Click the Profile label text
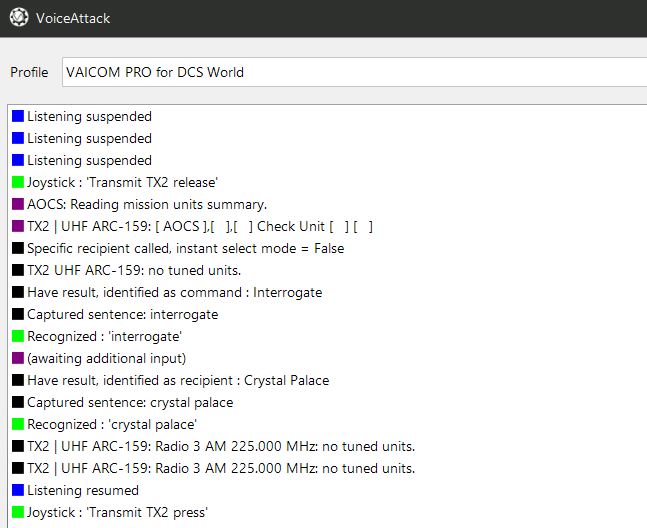Viewport: 647px width, 528px height. click(x=29, y=72)
